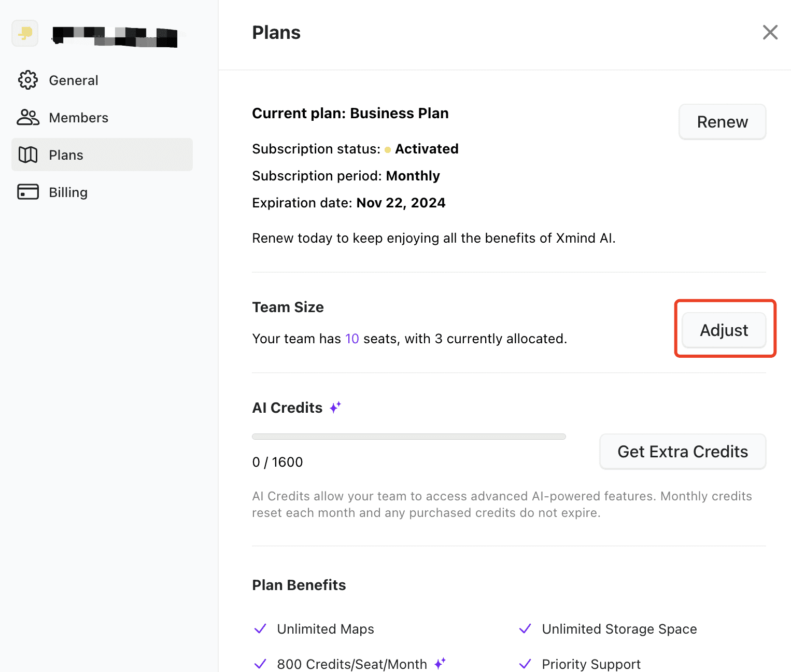Adjust the team size seats
The width and height of the screenshot is (791, 672).
click(x=724, y=330)
